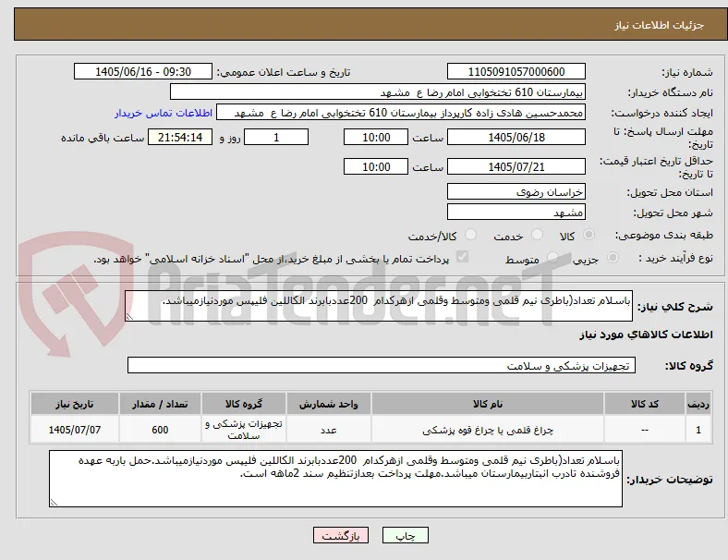Click the resize handle of توضیحات خریدار box
Image resolution: width=728 pixels, height=560 pixels.
54,503
